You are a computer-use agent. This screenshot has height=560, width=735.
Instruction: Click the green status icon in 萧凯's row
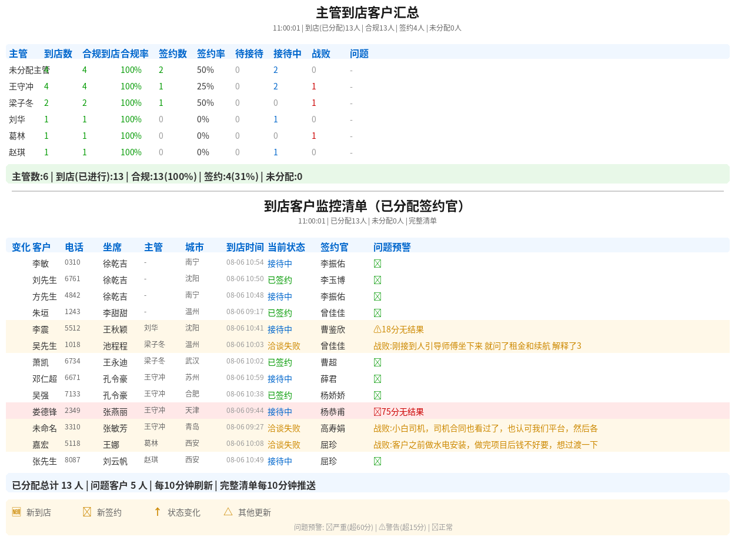[377, 362]
